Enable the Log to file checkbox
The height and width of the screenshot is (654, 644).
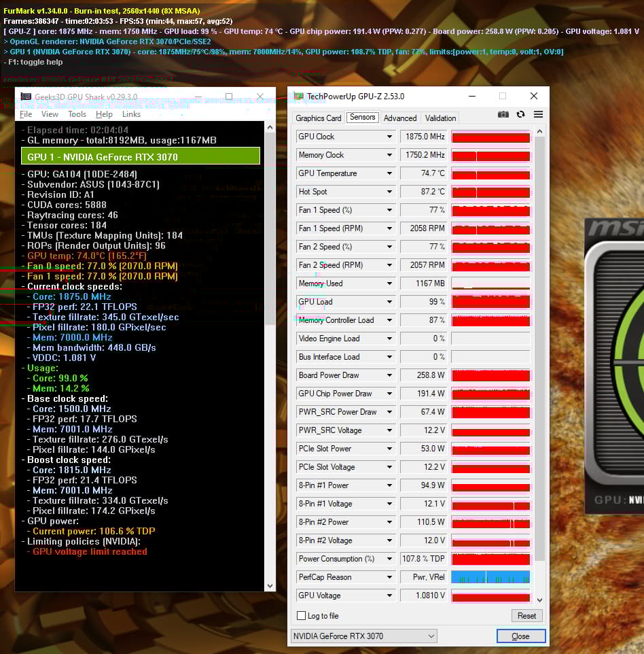tap(300, 615)
